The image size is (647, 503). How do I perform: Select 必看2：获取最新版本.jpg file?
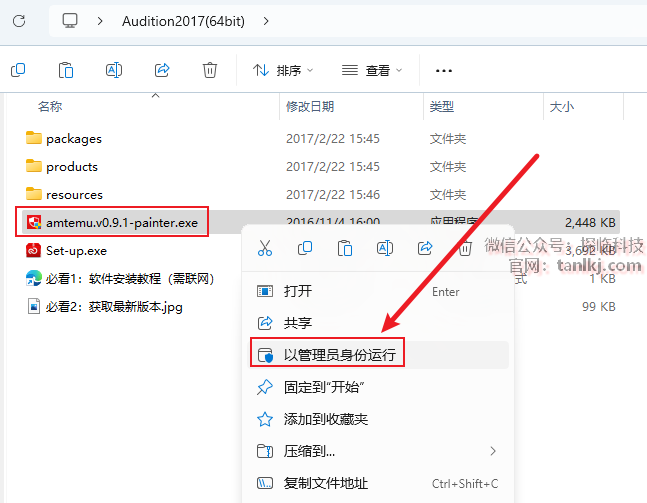point(114,307)
